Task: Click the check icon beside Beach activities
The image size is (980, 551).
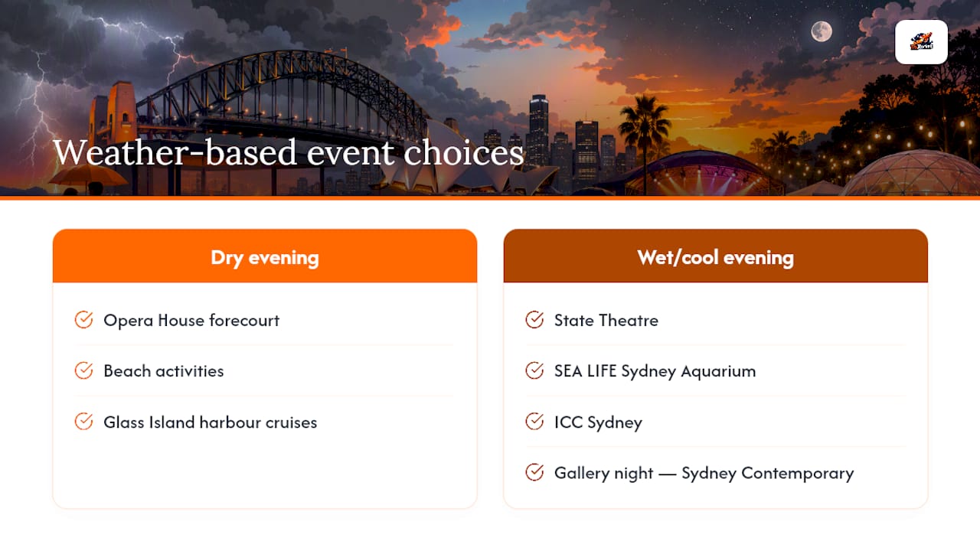Action: tap(84, 370)
